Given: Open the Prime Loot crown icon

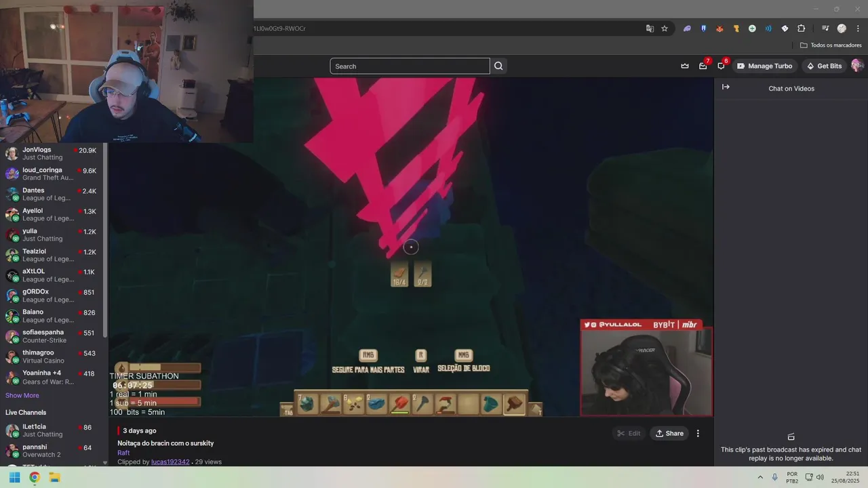Looking at the screenshot, I should tap(685, 66).
